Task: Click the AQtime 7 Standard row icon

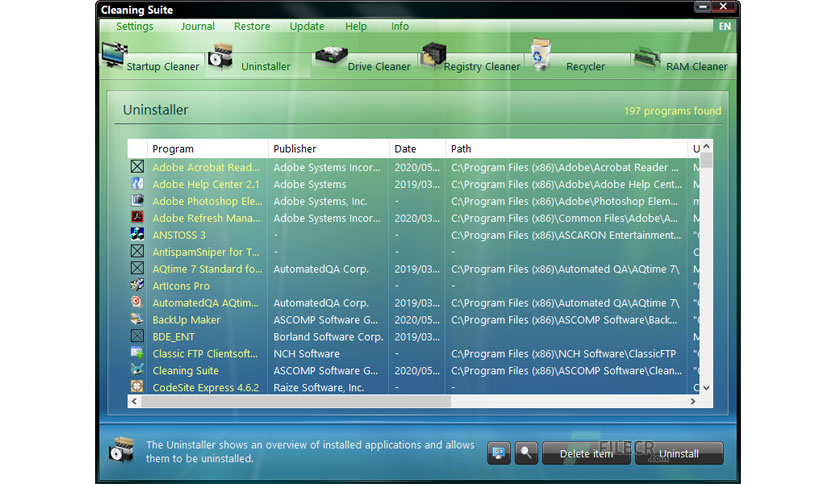Action: point(137,268)
